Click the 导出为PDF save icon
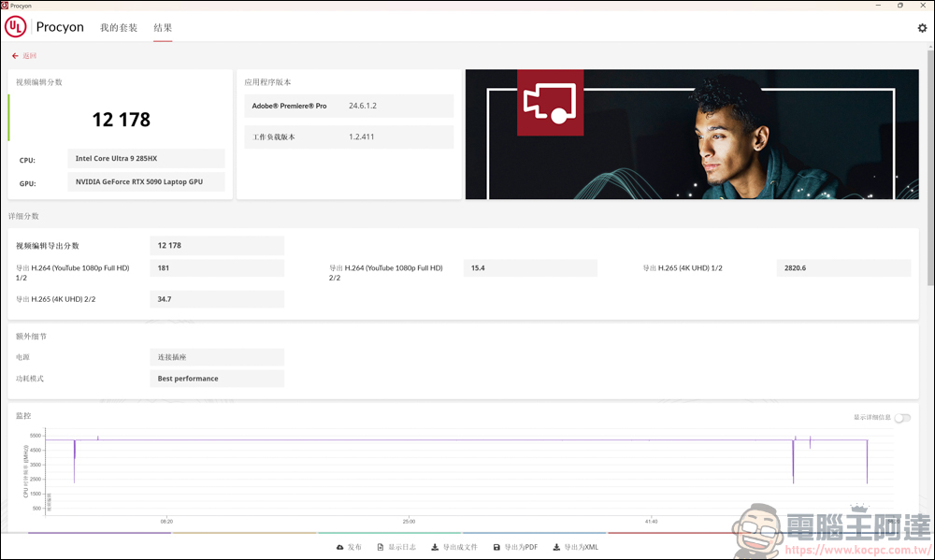The image size is (935, 560). [x=496, y=547]
